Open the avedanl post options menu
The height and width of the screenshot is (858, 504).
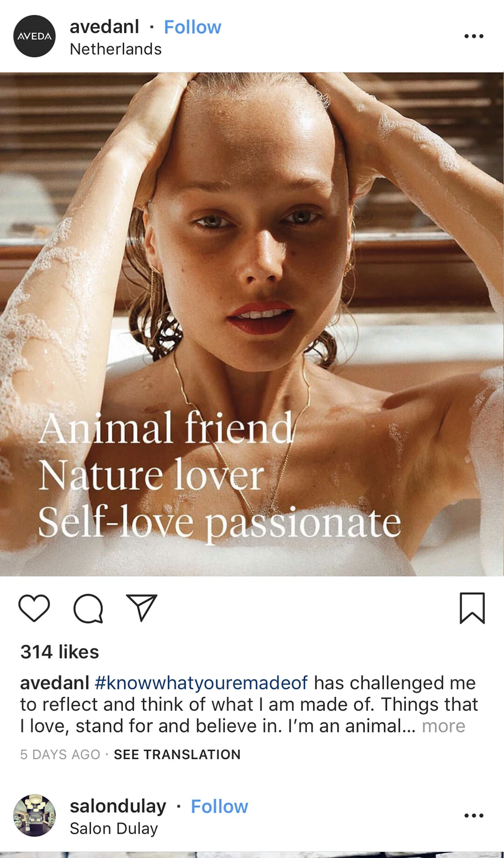pos(474,36)
